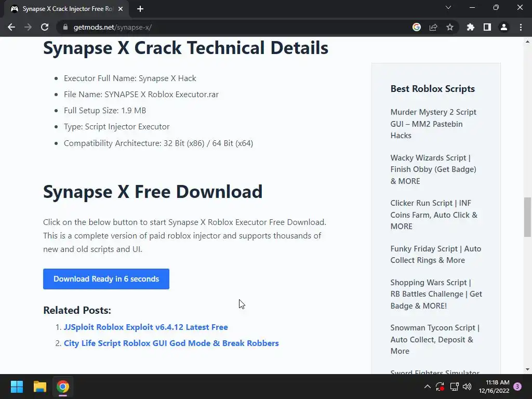
Task: Click text 'Full Setup Size: 1.9 MB'
Action: coord(105,111)
